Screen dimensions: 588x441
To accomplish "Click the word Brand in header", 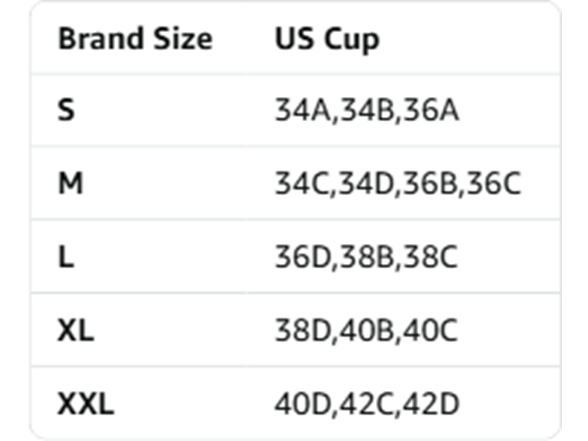I will point(101,39).
